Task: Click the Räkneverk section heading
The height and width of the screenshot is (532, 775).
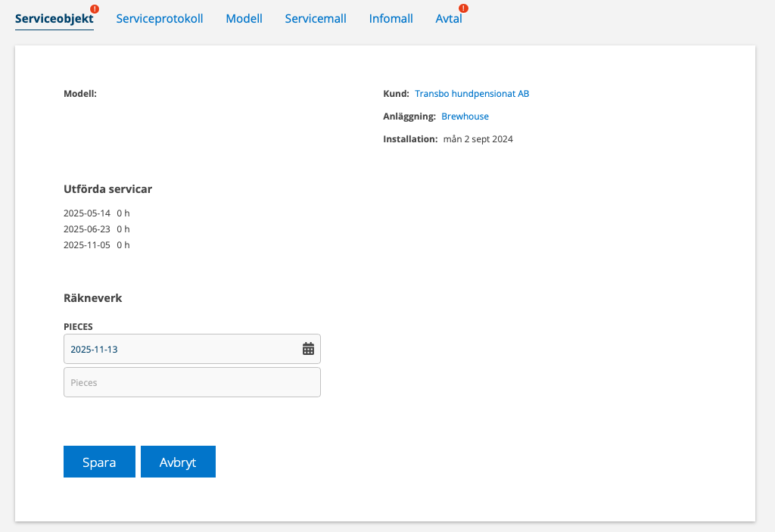Action: [x=92, y=298]
